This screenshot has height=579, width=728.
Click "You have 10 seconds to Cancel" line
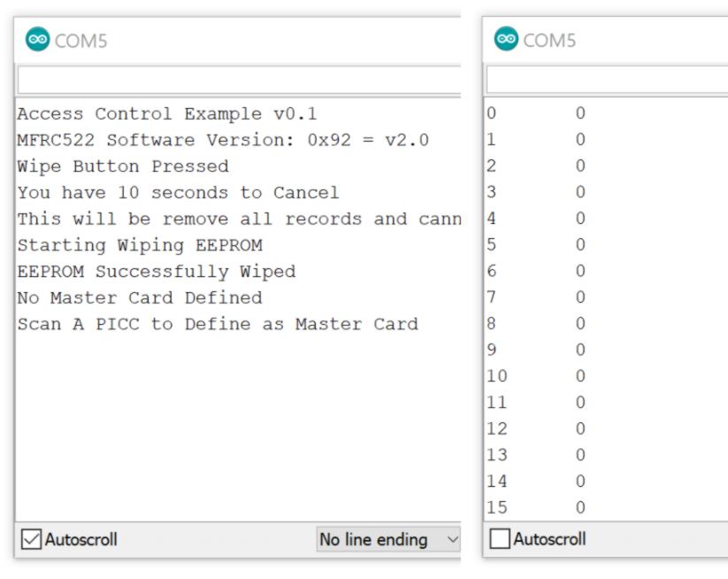click(x=178, y=192)
